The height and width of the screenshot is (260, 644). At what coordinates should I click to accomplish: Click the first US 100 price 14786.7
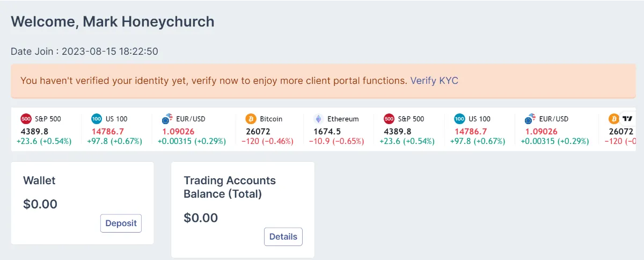tap(107, 131)
